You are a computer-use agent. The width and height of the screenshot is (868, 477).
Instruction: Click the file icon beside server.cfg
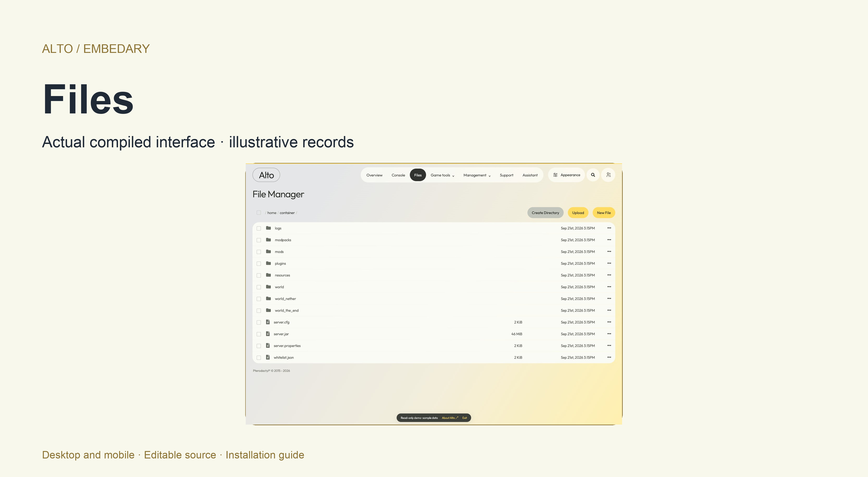[268, 322]
